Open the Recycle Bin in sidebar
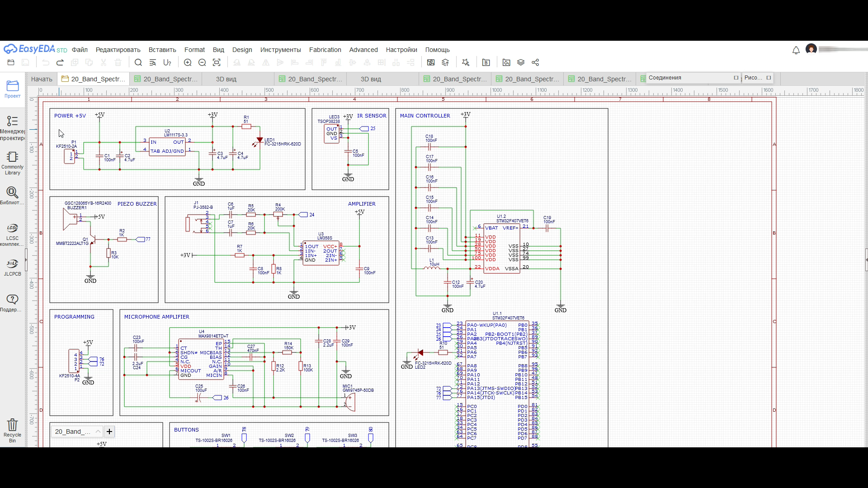 (12, 430)
